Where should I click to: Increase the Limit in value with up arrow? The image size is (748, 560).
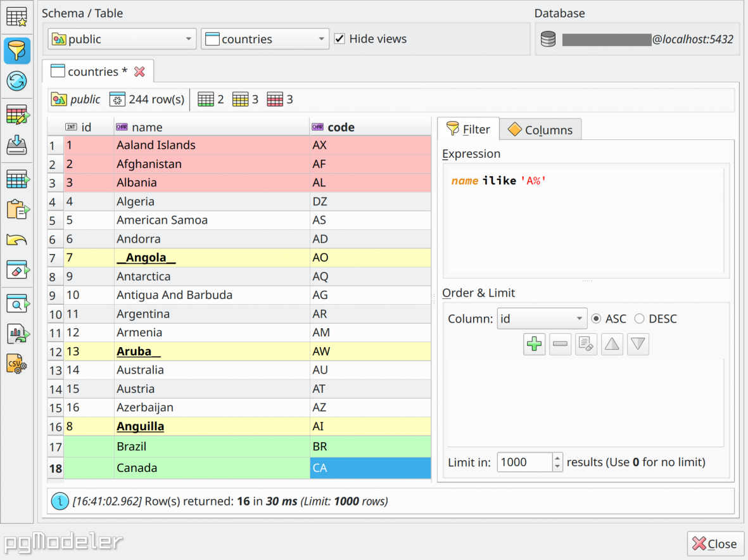[x=557, y=458]
